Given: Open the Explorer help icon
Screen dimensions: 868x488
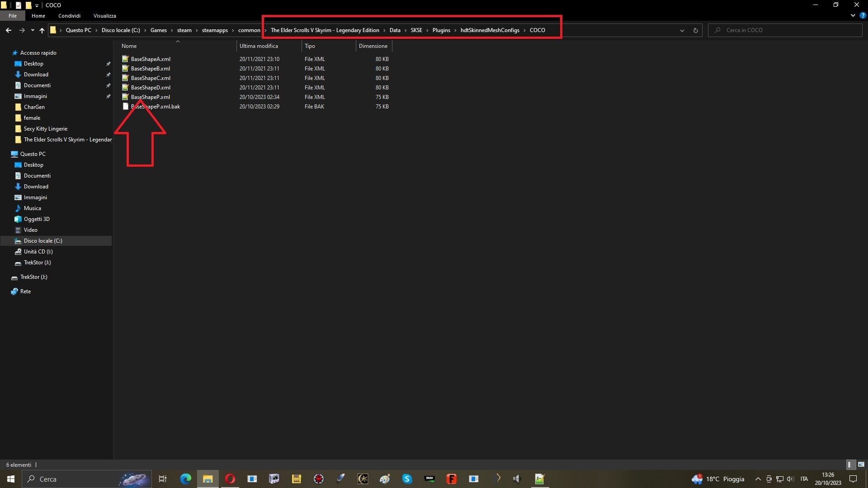Looking at the screenshot, I should [x=863, y=15].
